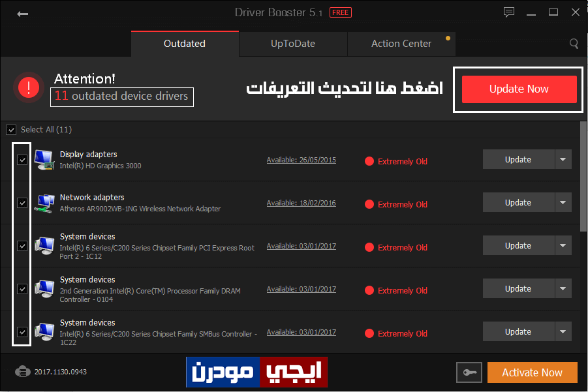
Task: Click the 'Intel(R) HD Graphics 3000' device name
Action: point(101,166)
